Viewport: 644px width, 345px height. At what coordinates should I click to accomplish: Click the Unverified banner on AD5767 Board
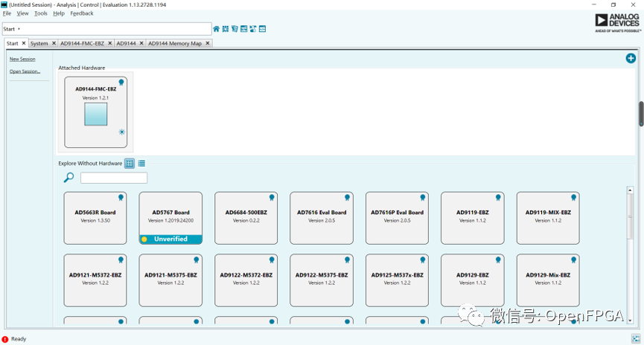(x=170, y=239)
